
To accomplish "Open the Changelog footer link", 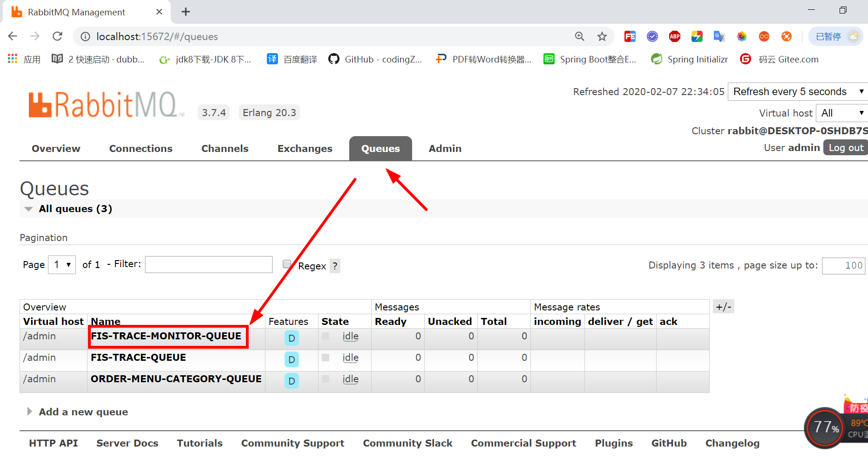I will (x=732, y=443).
